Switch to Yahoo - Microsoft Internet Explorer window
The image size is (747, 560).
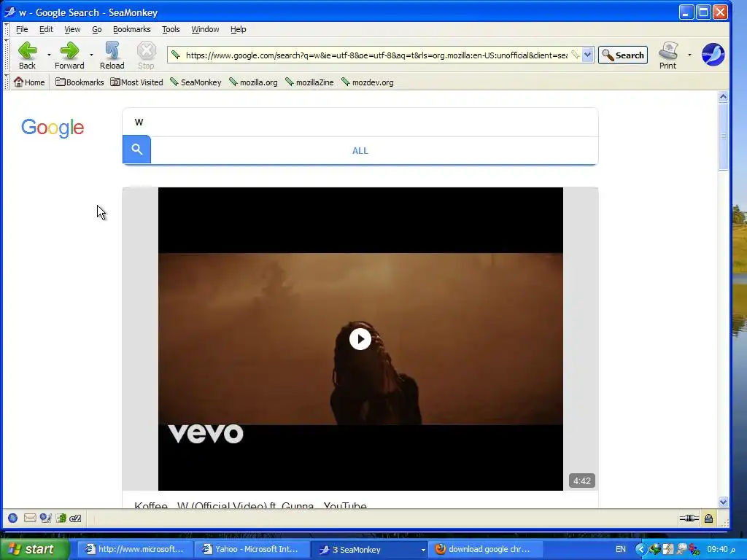pyautogui.click(x=252, y=550)
